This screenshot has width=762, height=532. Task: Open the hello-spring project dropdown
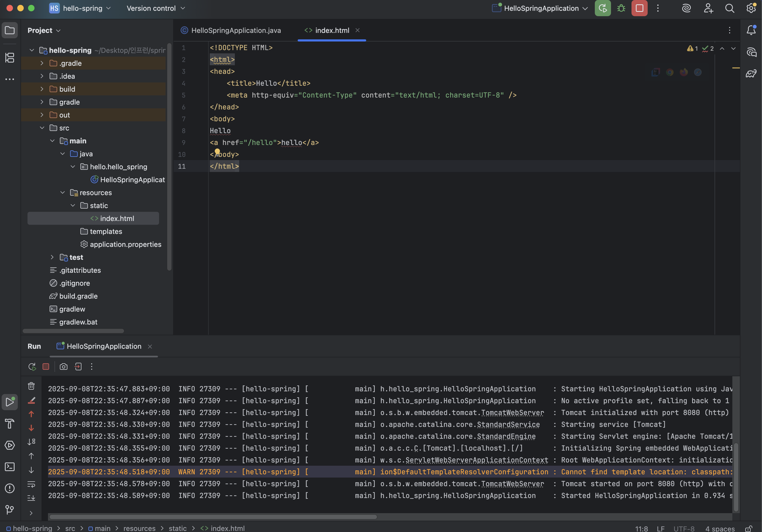coord(80,8)
